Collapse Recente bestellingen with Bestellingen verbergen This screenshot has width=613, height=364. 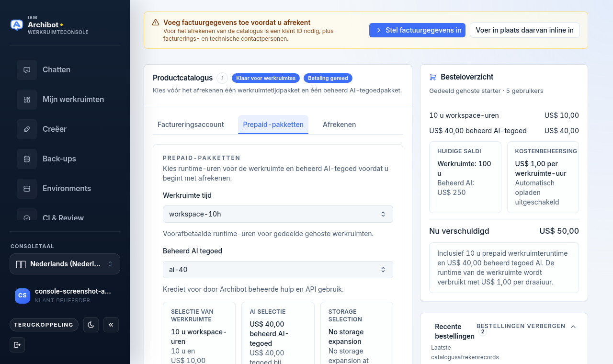[526, 326]
